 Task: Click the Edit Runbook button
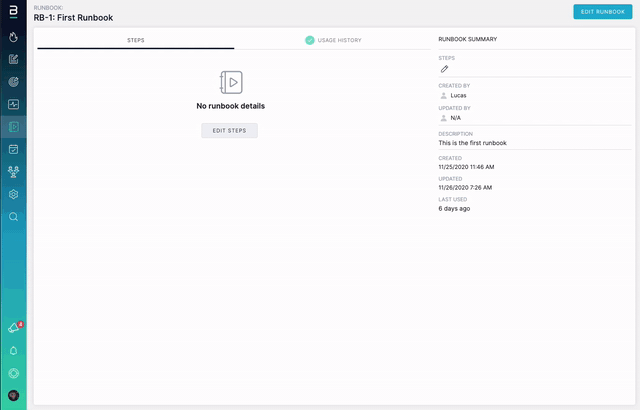(x=602, y=12)
